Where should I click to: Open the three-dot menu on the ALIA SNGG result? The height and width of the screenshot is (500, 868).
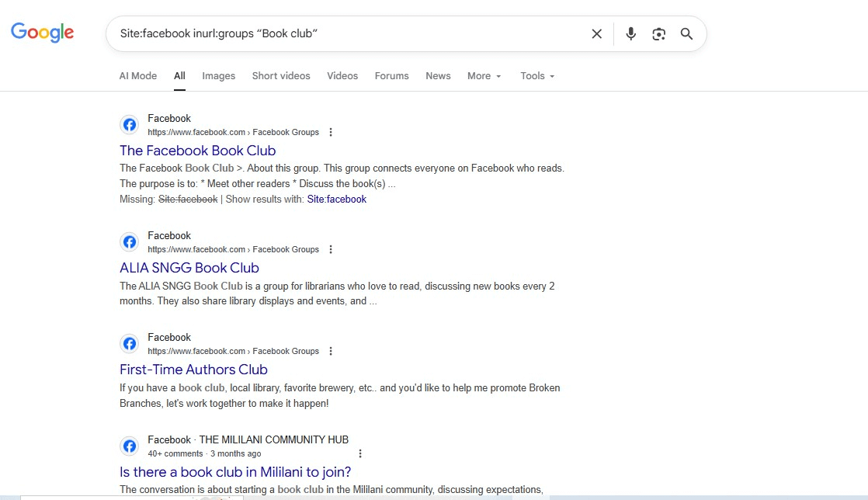point(331,249)
